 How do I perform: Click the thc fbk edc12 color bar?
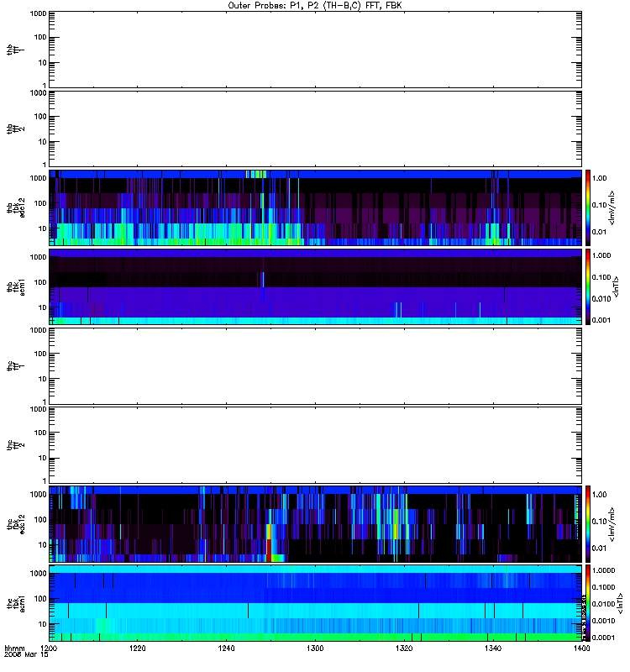click(588, 523)
